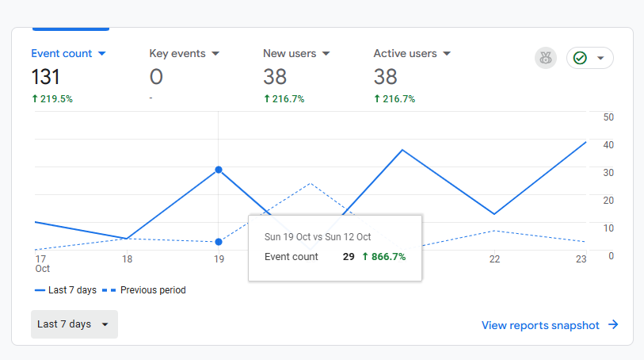The height and width of the screenshot is (360, 644).
Task: Click the tooltip text 'Sun 19 Oct vs Sun 12 Oct'
Action: pyautogui.click(x=318, y=237)
